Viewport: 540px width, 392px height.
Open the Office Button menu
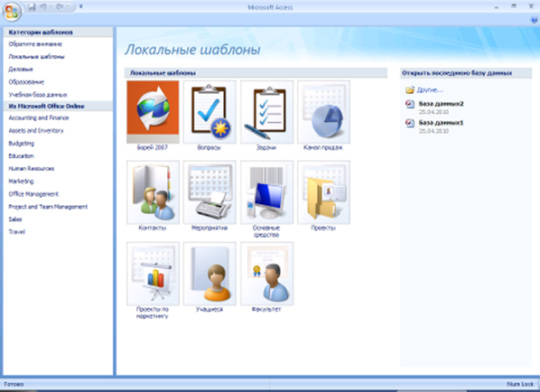tap(12, 12)
